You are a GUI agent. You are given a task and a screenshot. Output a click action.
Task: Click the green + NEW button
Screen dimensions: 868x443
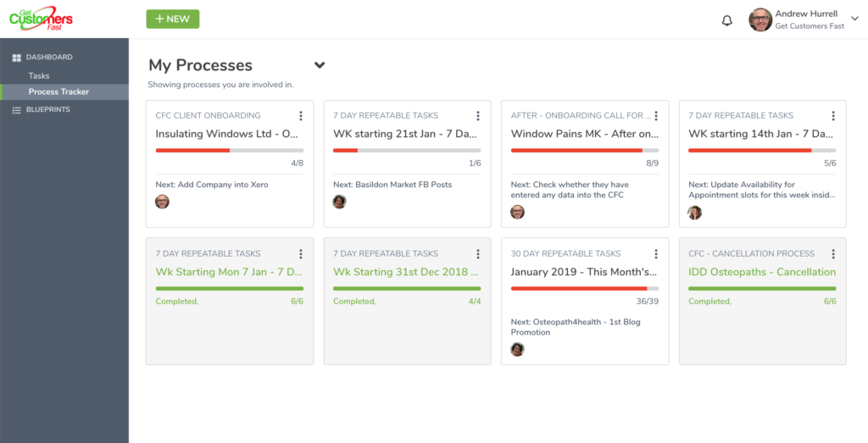[x=173, y=19]
